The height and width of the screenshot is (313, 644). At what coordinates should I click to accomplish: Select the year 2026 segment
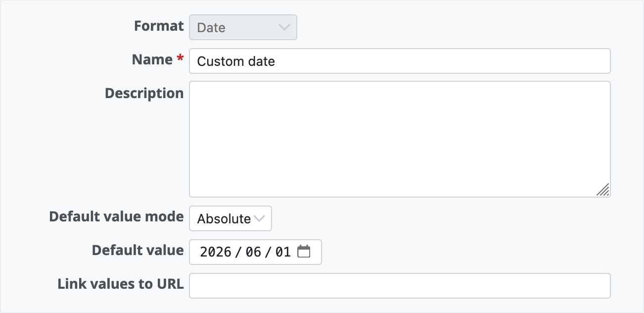tap(216, 252)
